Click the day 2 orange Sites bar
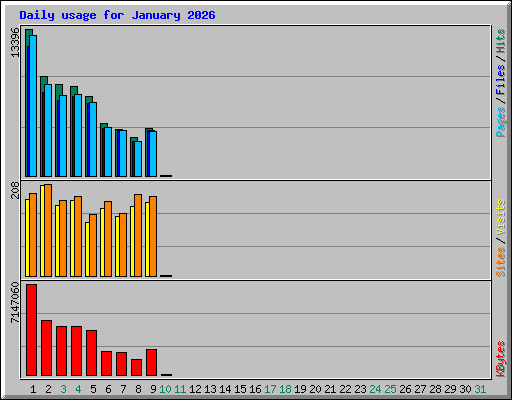Image resolution: width=512 pixels, height=400 pixels. pyautogui.click(x=48, y=230)
